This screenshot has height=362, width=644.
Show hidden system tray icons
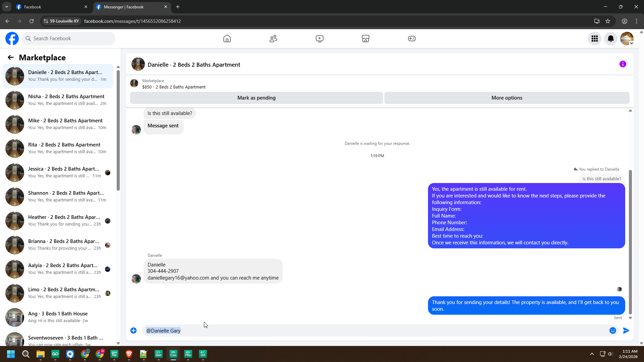click(x=592, y=354)
